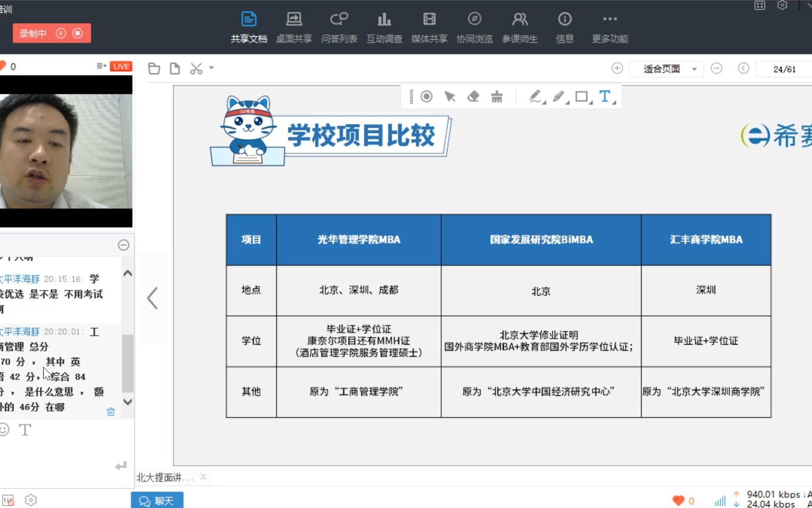Collapse the chat panel with minus circle

tap(123, 245)
